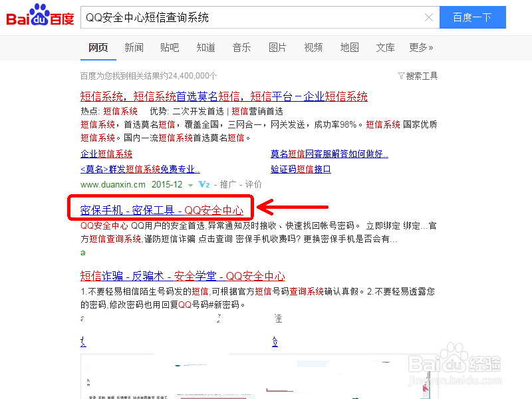Visit the 企业短信系统 link
Screen dimensions: 532x399
106,153
